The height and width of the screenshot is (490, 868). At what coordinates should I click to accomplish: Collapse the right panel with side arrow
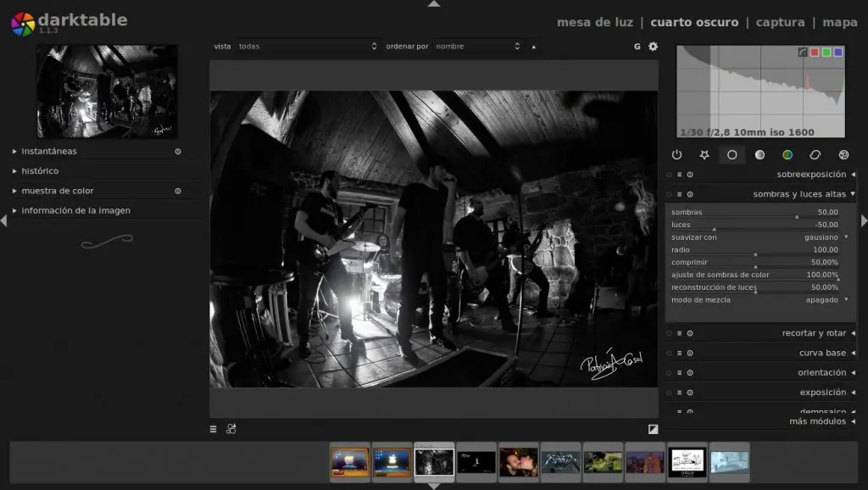(x=864, y=221)
